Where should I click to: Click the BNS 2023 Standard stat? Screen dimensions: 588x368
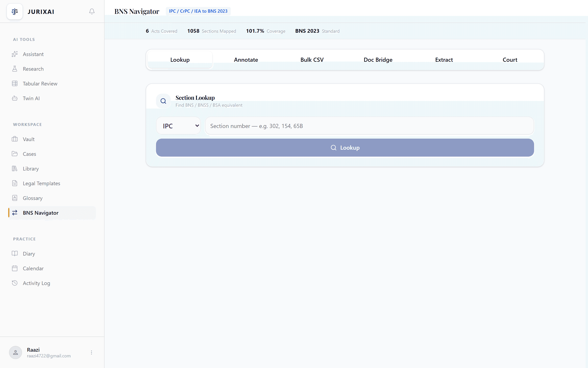pos(317,31)
